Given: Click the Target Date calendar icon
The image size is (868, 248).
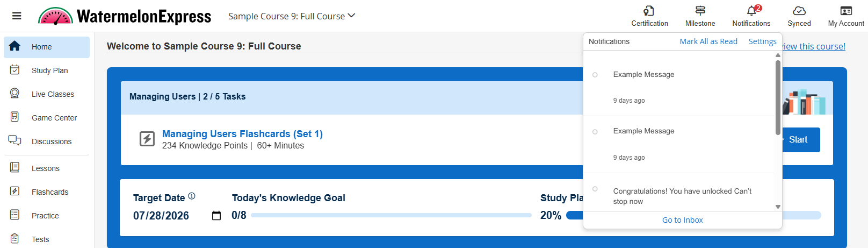Looking at the screenshot, I should pyautogui.click(x=216, y=216).
